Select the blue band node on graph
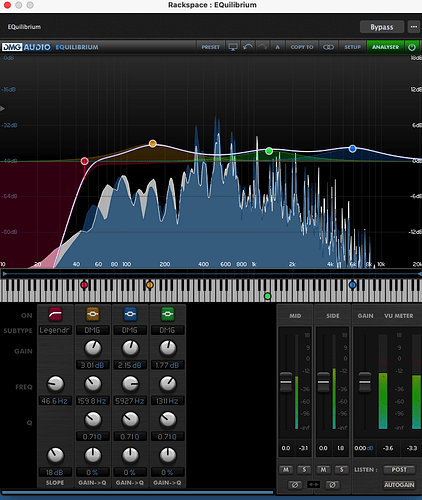The image size is (422, 500). tap(353, 149)
